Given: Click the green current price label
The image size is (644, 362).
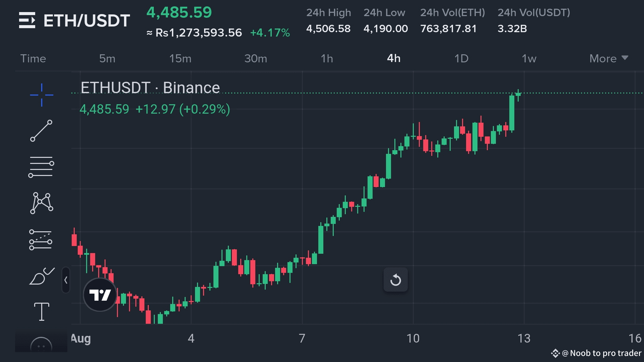Looking at the screenshot, I should [x=179, y=12].
